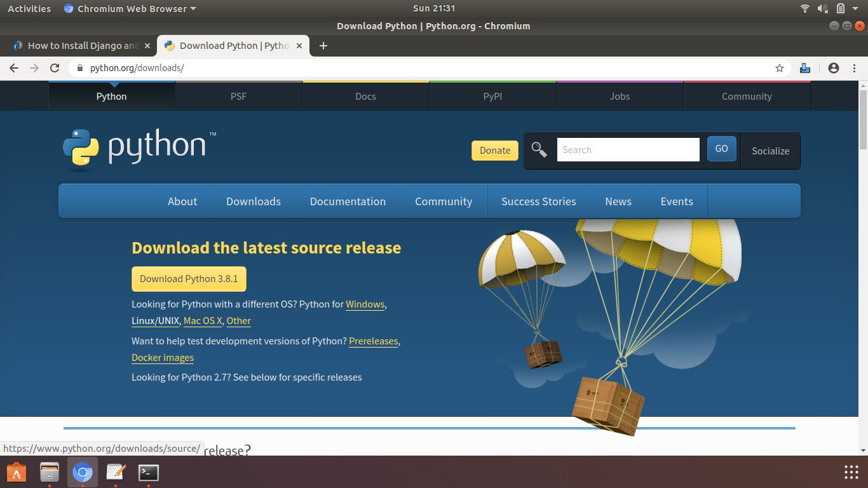Screen dimensions: 868x488
Task: Open the Downloads navigation menu
Action: [254, 201]
